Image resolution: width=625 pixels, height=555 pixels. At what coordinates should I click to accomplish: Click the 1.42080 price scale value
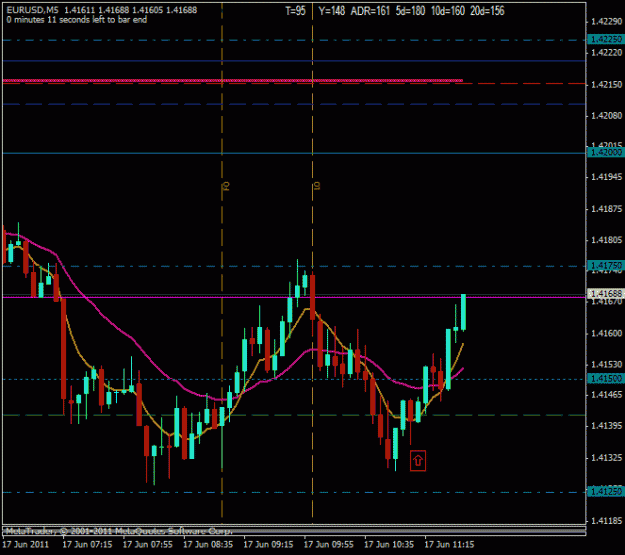point(606,116)
